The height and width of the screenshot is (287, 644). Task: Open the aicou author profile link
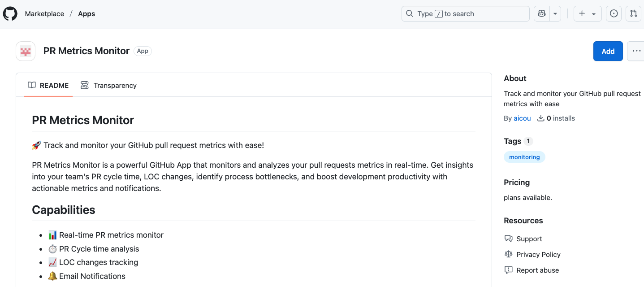click(x=522, y=118)
